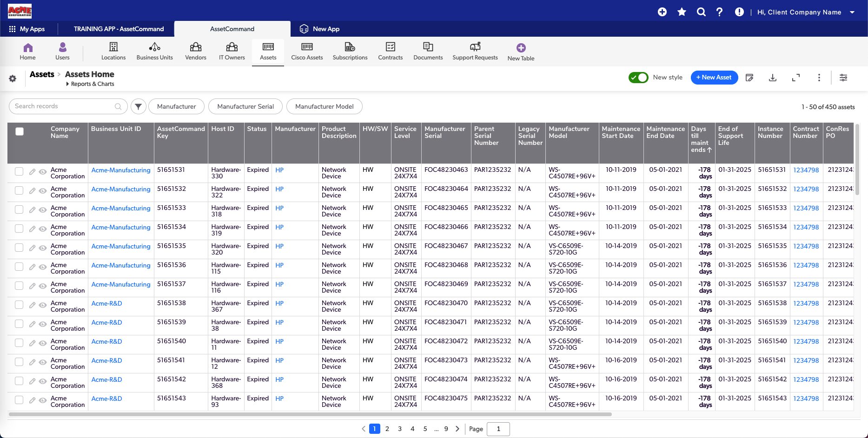868x438 pixels.
Task: Open the Documents table
Action: (428, 51)
